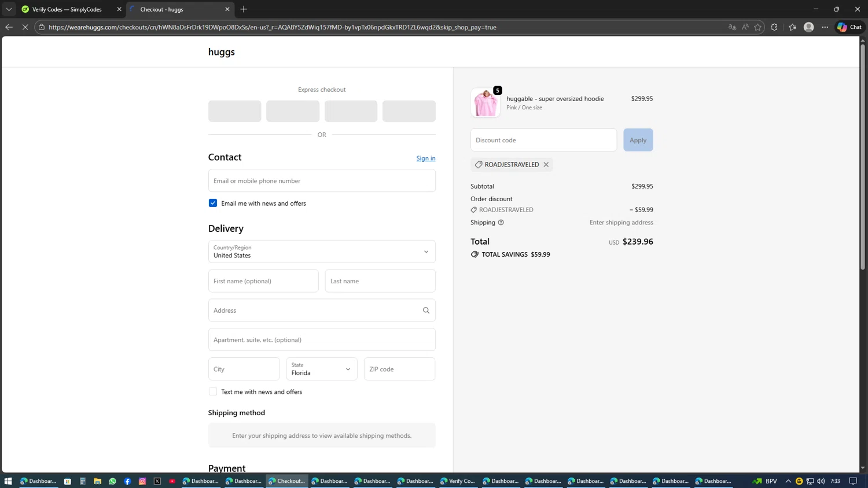Stop loading the page
868x488 pixels.
click(x=25, y=27)
